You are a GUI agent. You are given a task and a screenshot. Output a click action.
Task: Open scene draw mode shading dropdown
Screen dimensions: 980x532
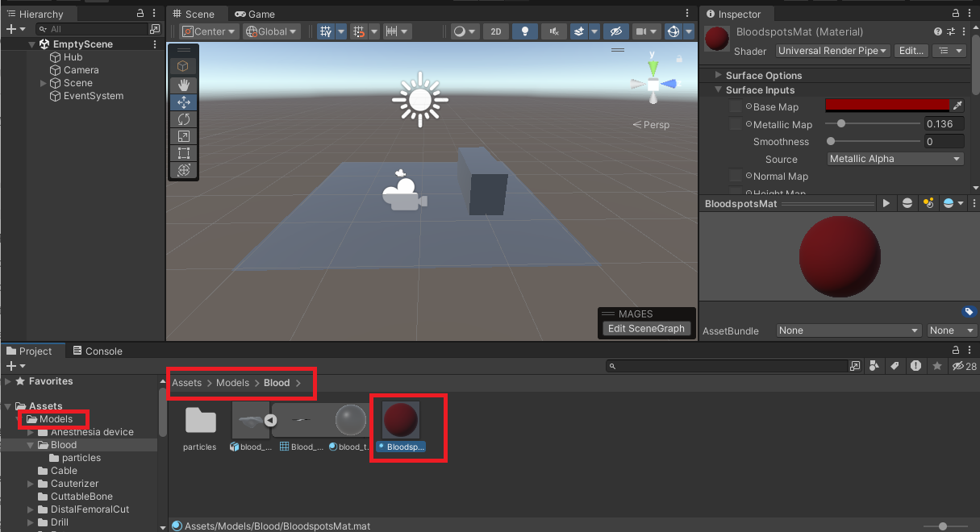[464, 31]
